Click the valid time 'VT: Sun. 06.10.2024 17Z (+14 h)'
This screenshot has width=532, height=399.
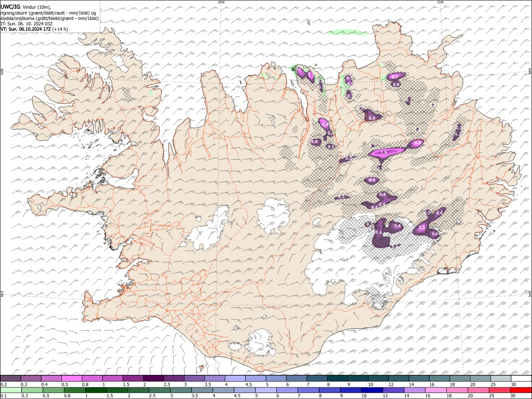click(x=34, y=29)
